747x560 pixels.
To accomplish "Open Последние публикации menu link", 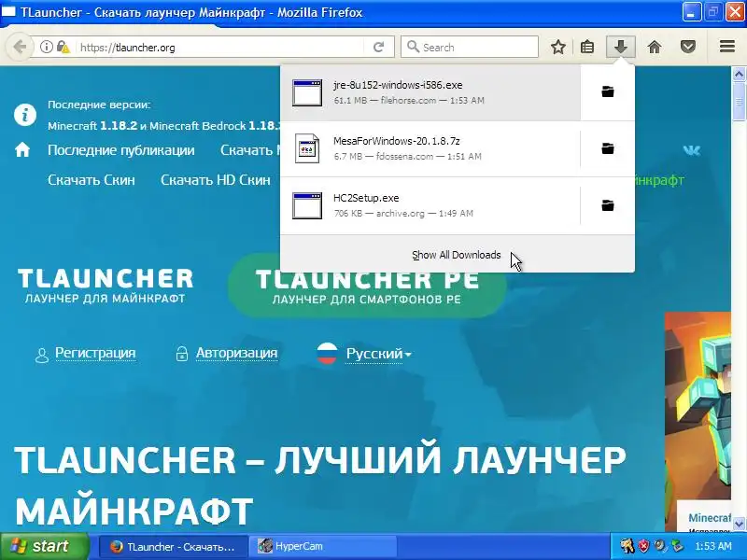I will [x=121, y=150].
